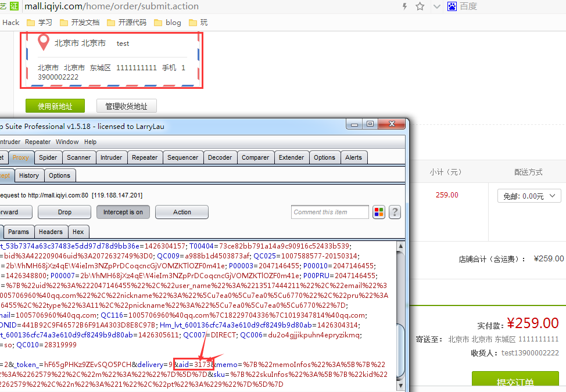This screenshot has height=392, width=566.
Task: Click the Action button
Action: 182,212
